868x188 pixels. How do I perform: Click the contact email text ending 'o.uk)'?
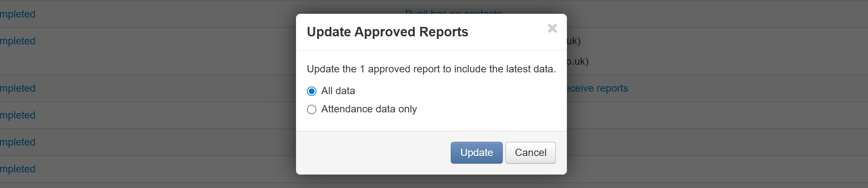click(x=578, y=61)
